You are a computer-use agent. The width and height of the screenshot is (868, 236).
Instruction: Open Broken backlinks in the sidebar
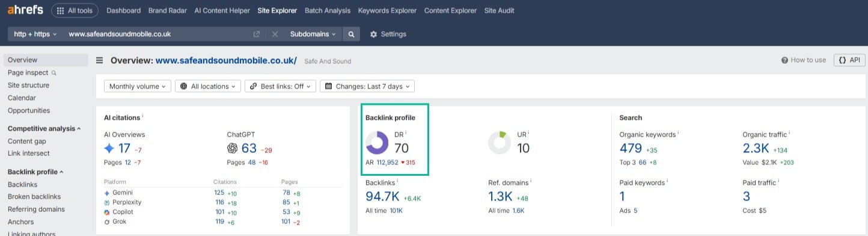34,197
